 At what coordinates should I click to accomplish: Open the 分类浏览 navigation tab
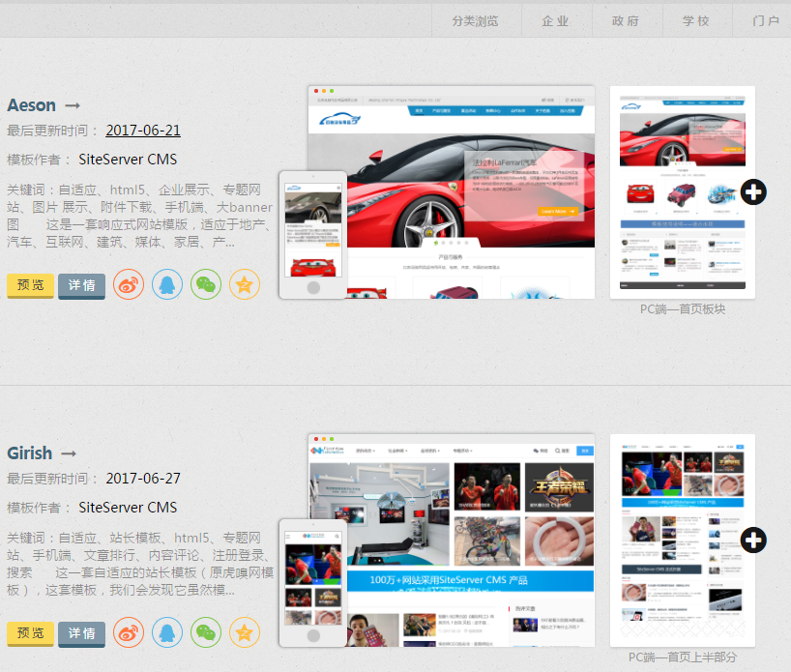pyautogui.click(x=475, y=20)
